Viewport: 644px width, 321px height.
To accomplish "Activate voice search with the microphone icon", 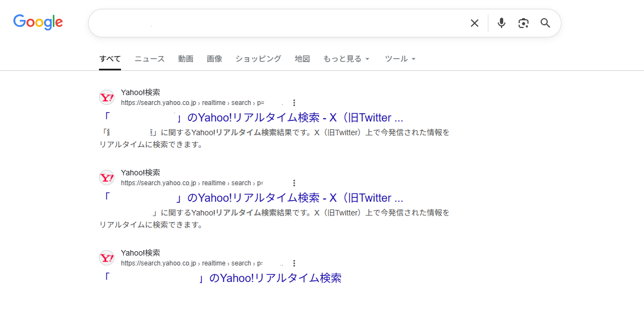I will click(x=501, y=23).
